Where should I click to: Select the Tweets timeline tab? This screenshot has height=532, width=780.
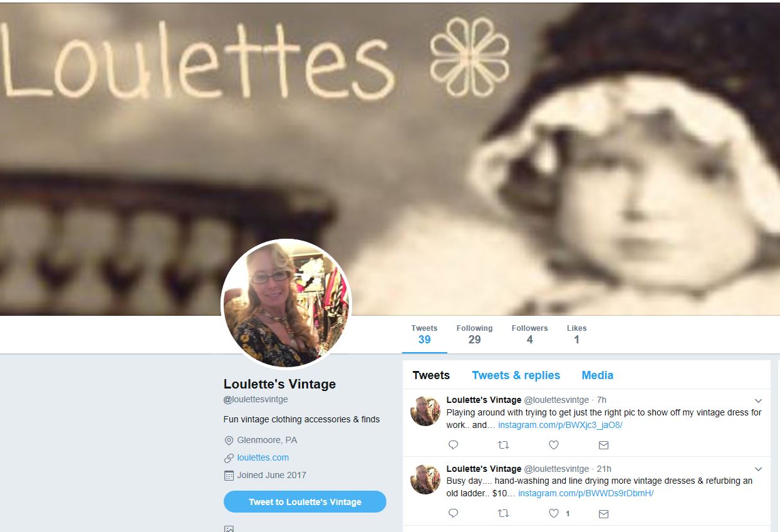[x=431, y=375]
